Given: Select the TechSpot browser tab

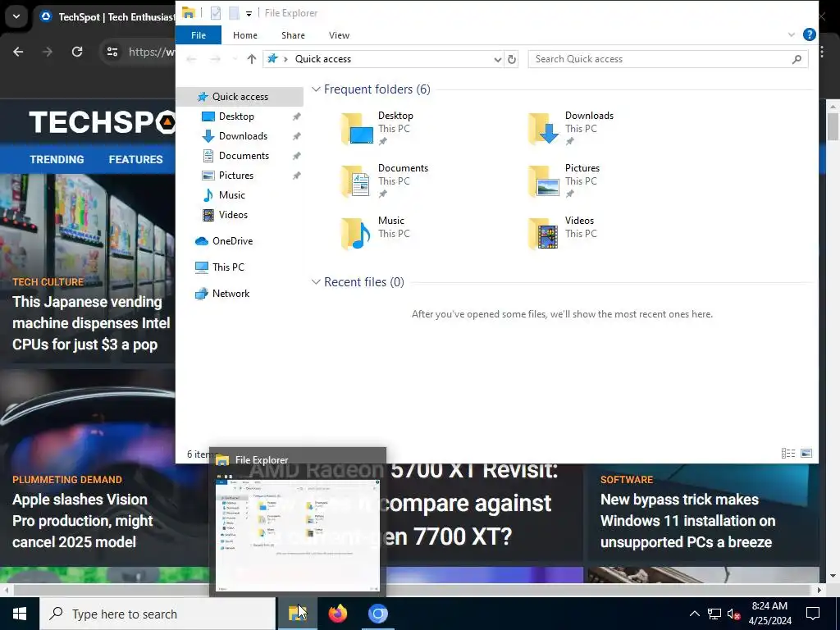Looking at the screenshot, I should [x=107, y=17].
